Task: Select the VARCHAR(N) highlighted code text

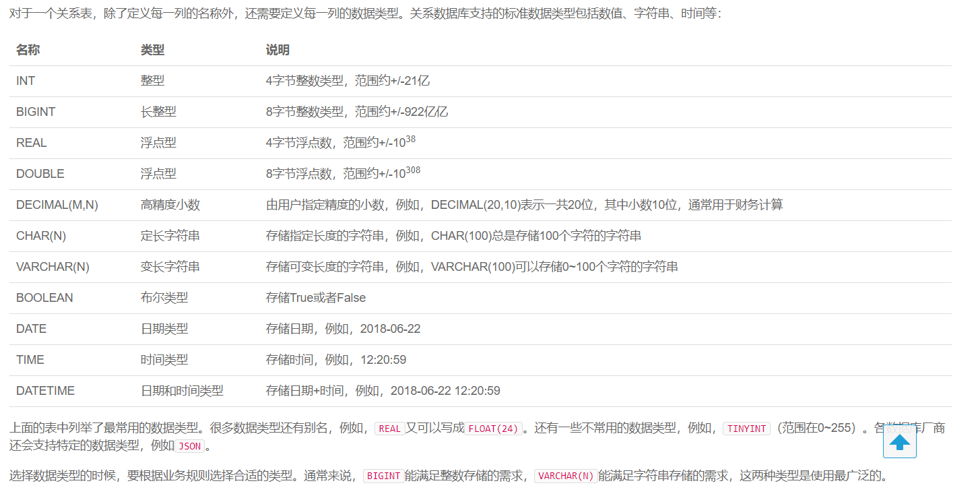Action: (565, 476)
